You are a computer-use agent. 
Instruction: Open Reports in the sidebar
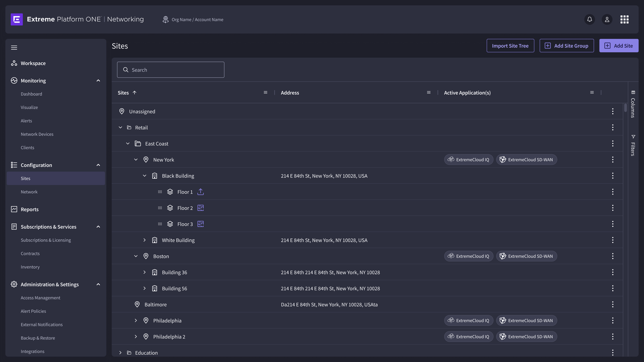coord(30,209)
